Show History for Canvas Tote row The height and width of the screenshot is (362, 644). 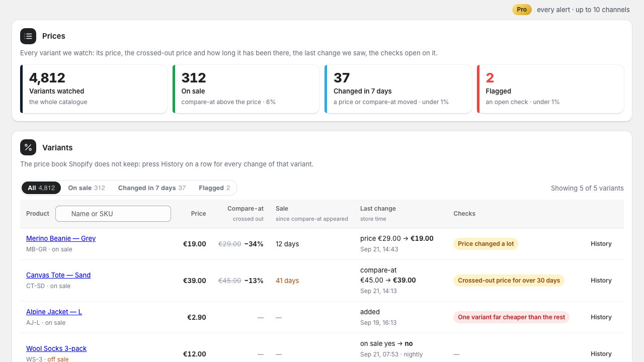click(601, 281)
